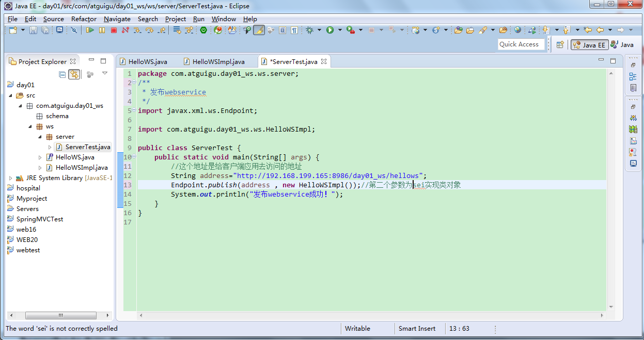
Task: Open the File menu
Action: pos(12,19)
